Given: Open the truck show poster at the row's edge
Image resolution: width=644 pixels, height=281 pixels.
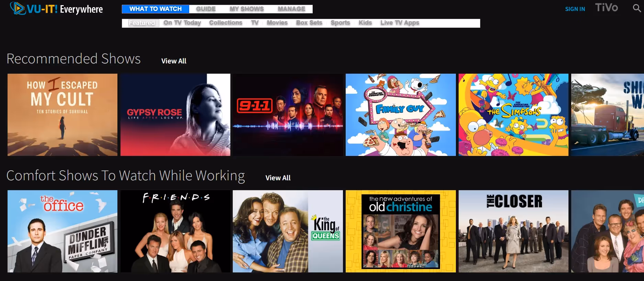Looking at the screenshot, I should click(608, 115).
